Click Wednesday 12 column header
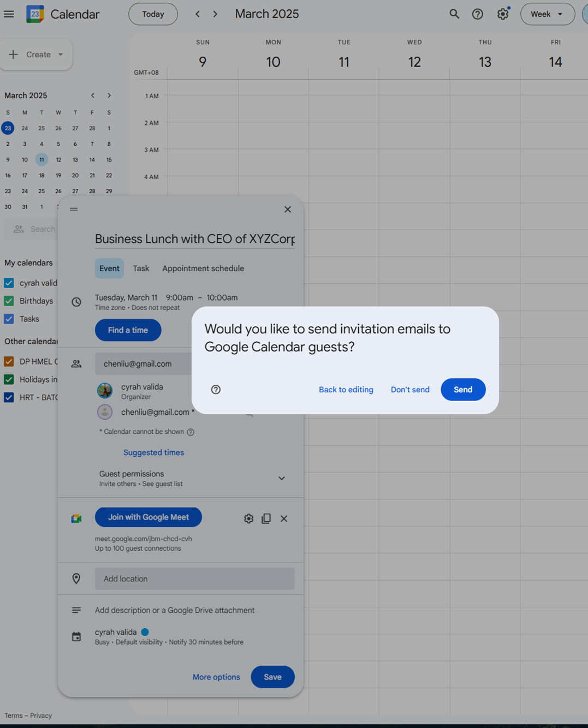Viewport: 588px width, 728px height. [x=414, y=55]
